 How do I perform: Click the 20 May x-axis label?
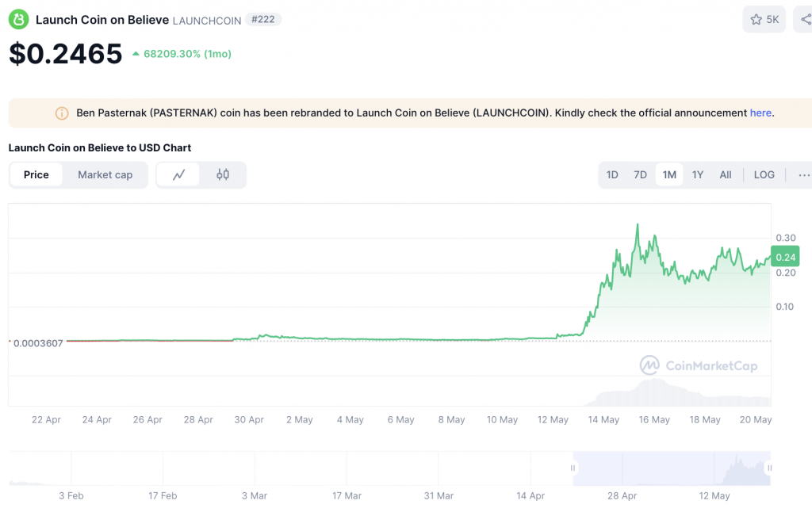pos(756,419)
